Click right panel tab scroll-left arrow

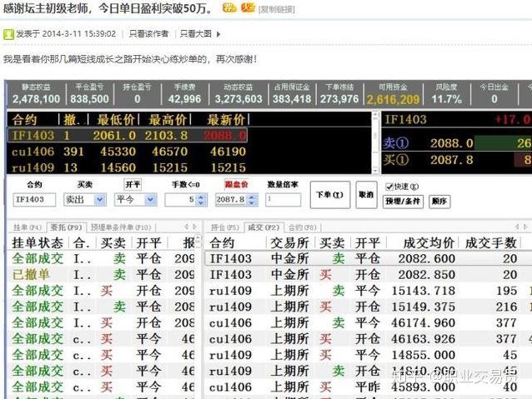[x=517, y=227]
